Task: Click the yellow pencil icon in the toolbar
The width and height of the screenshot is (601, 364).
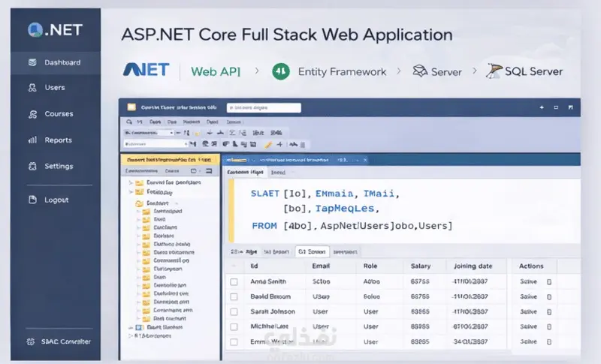Action: [x=268, y=145]
